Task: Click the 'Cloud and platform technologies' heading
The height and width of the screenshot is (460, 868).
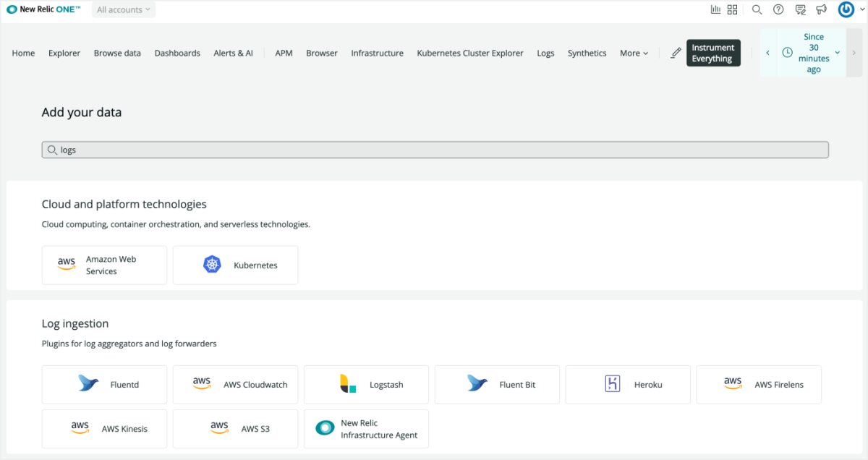Action: point(124,204)
